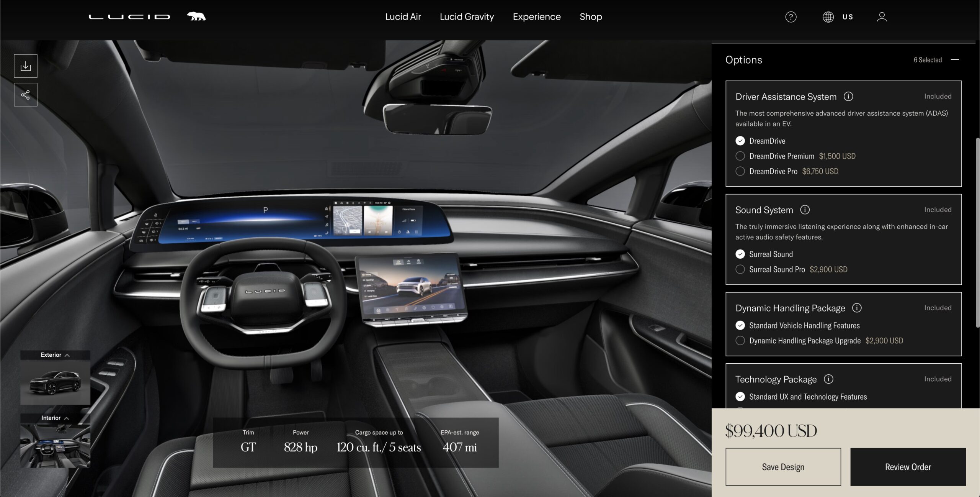This screenshot has width=980, height=497.
Task: Show info for Driver Assistance System
Action: tap(848, 97)
